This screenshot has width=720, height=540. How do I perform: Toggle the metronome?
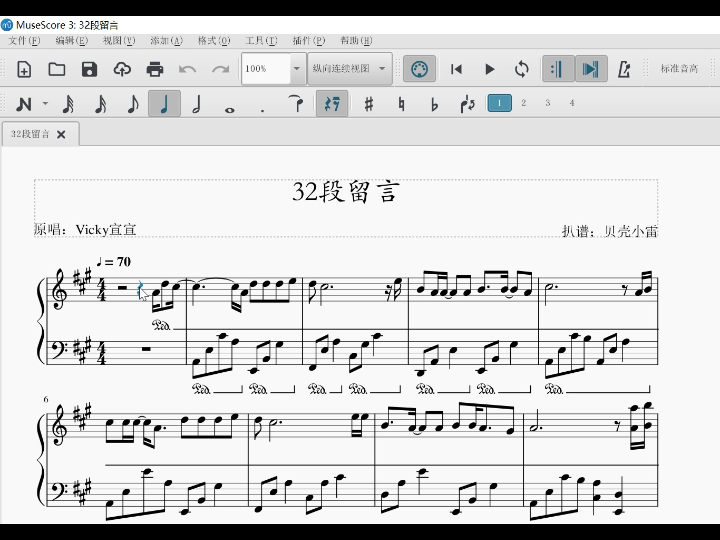[624, 69]
